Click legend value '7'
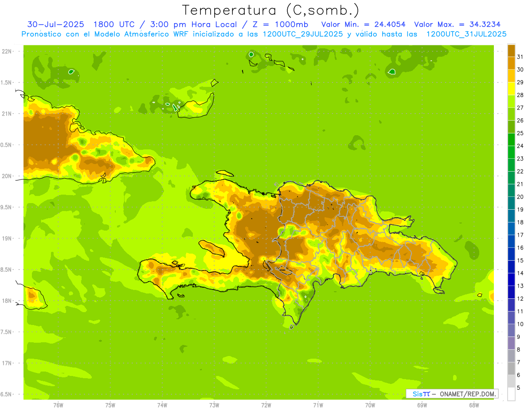 point(519,362)
